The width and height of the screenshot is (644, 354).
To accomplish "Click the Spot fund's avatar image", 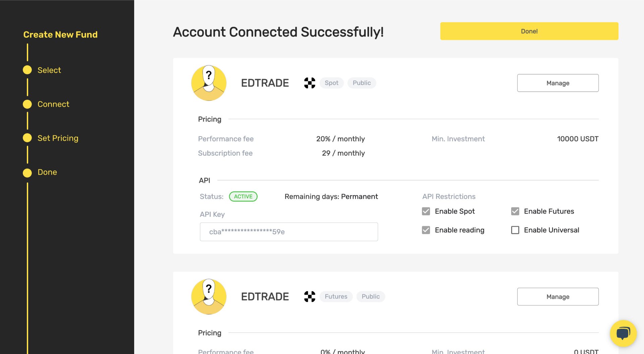I will click(x=209, y=83).
